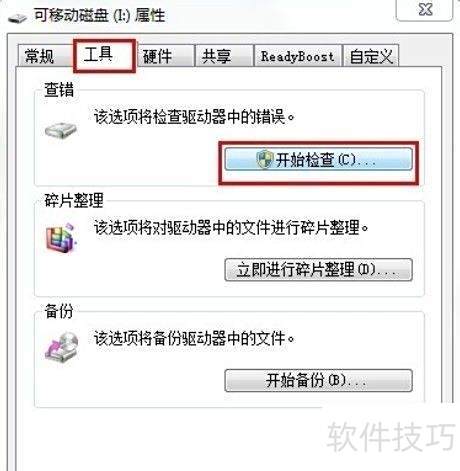This screenshot has height=471, width=460.
Task: Click the 可移动磁盘 (I:) 属性 title text
Action: [x=99, y=15]
